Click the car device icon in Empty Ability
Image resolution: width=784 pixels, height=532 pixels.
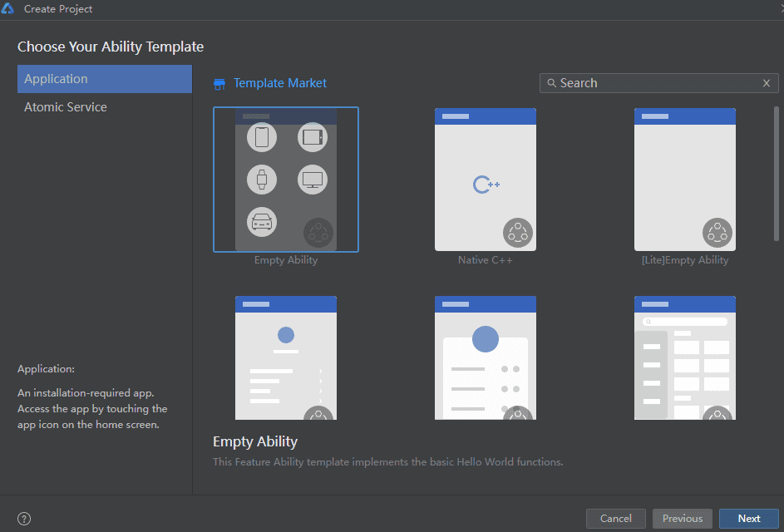coord(262,222)
